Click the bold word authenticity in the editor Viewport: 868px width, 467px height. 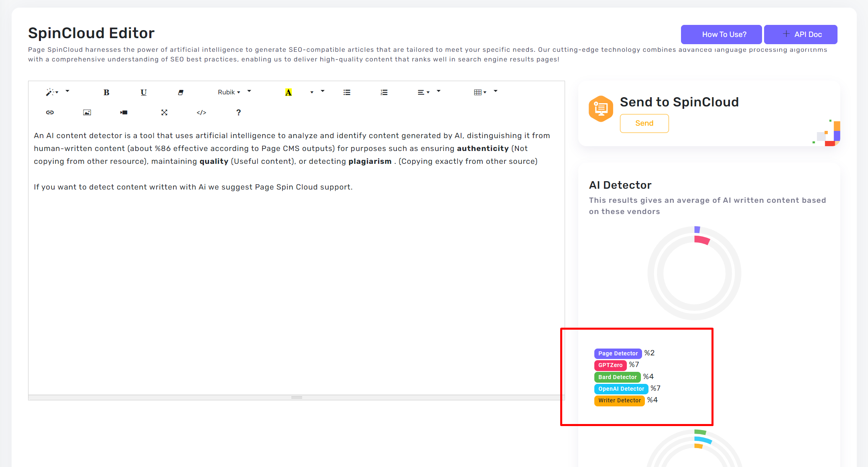pos(483,149)
